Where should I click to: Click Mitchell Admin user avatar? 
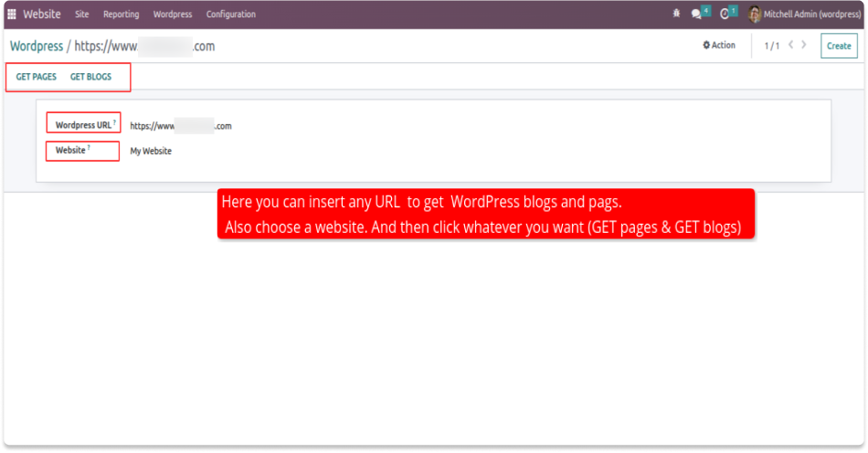pos(754,14)
